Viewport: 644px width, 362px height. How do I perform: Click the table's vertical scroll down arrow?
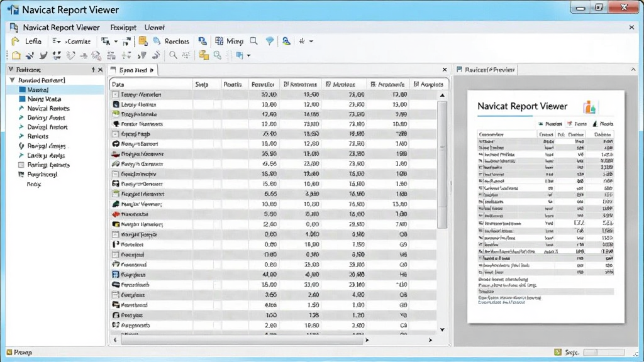pos(442,329)
